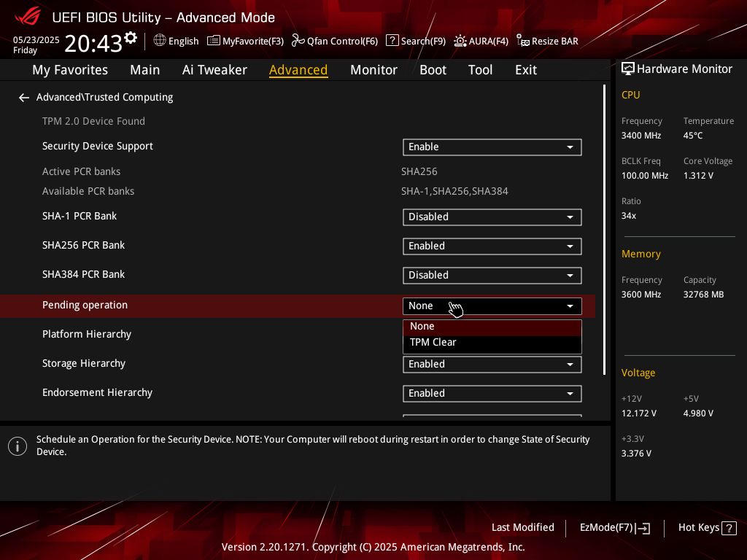Open the Endorsement Hierarchy dropdown
The height and width of the screenshot is (560, 747).
[492, 393]
